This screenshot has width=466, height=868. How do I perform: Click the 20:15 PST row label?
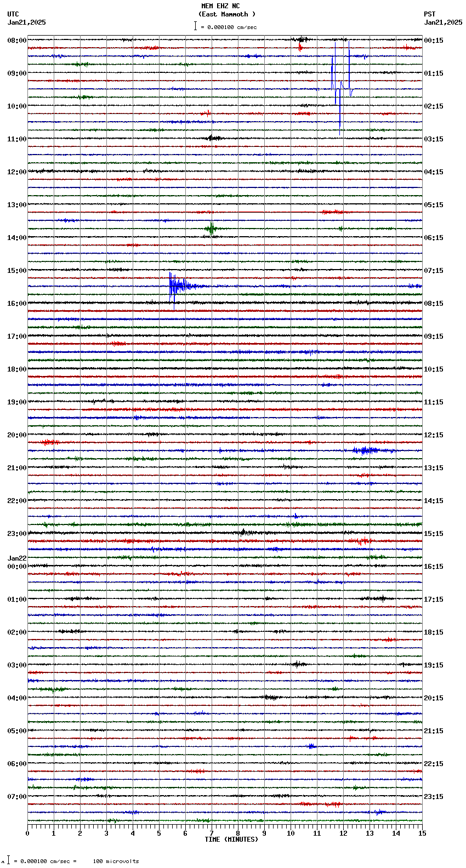click(434, 698)
